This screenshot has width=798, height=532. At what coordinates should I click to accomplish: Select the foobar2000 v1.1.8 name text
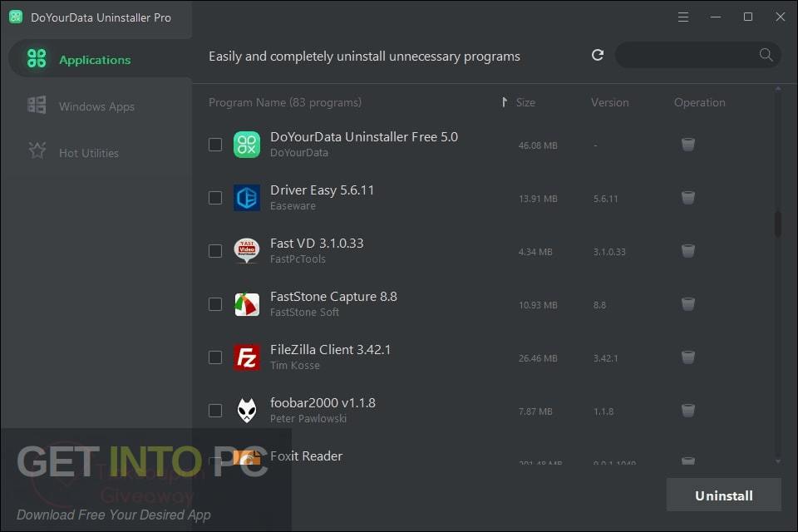[323, 402]
